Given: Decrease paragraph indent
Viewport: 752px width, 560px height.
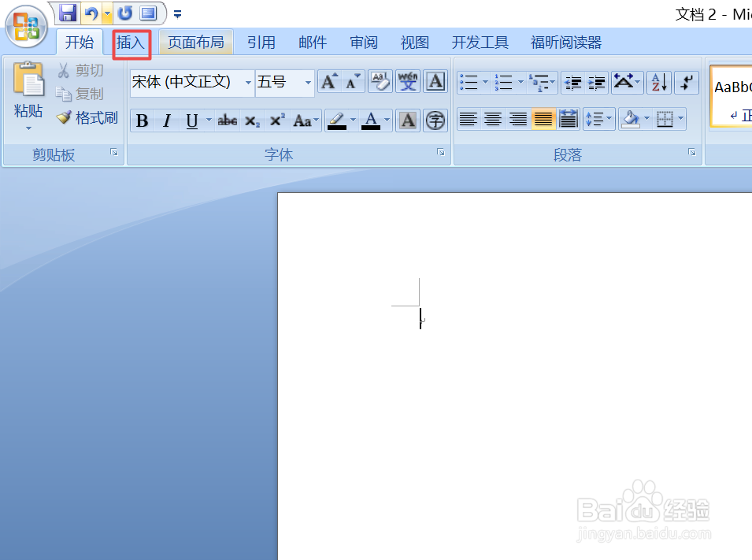Looking at the screenshot, I should (x=573, y=82).
